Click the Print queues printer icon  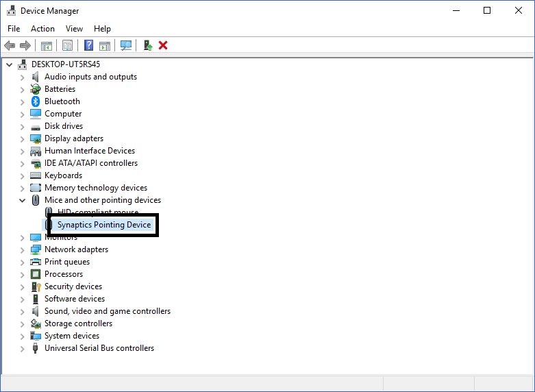click(x=36, y=262)
